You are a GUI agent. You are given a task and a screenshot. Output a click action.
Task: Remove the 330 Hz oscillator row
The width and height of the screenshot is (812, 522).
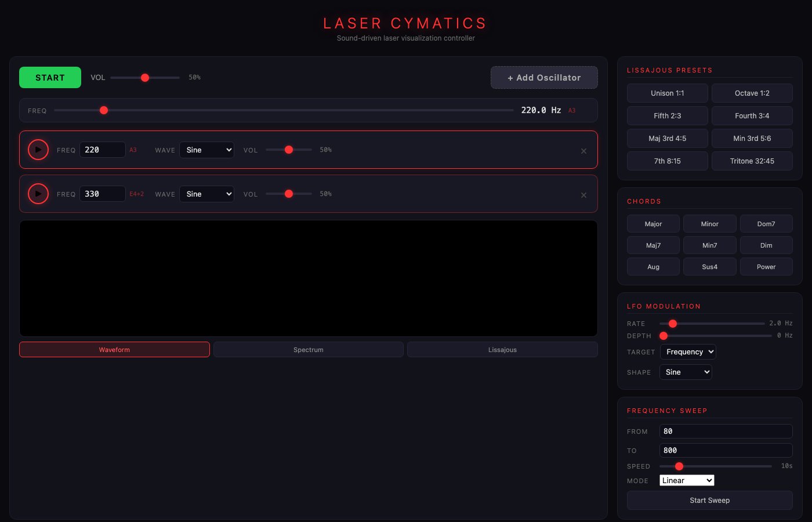coord(583,195)
